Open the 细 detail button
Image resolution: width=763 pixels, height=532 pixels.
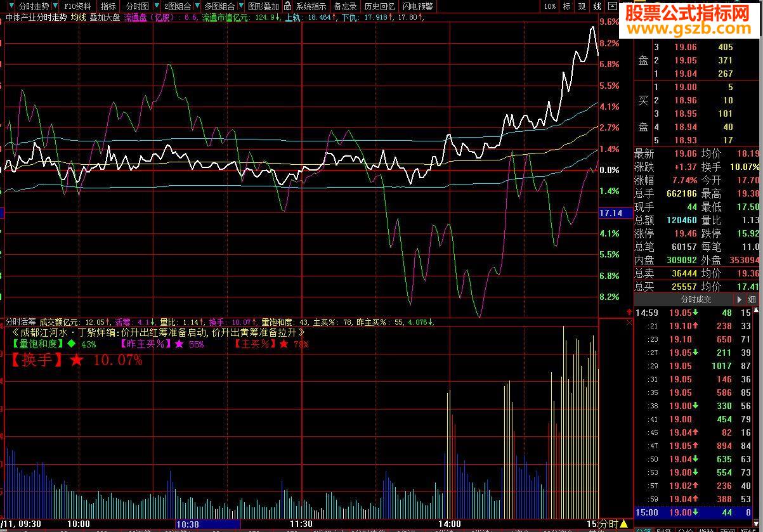pyautogui.click(x=752, y=299)
